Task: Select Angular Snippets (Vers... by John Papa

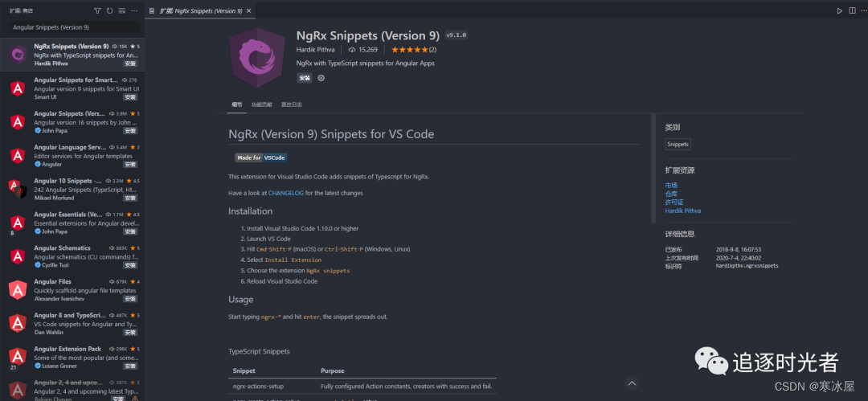Action: [72, 122]
